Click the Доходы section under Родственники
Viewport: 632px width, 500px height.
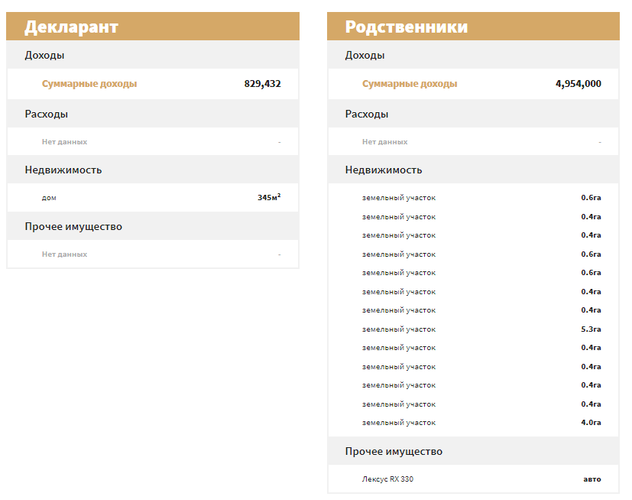pyautogui.click(x=365, y=56)
